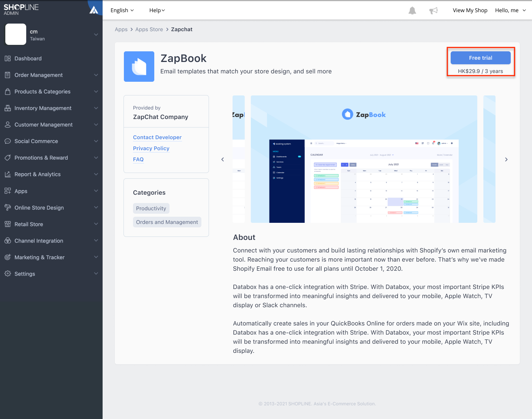This screenshot has height=419, width=532.
Task: Click the Settings gear icon in sidebar
Action: point(8,274)
